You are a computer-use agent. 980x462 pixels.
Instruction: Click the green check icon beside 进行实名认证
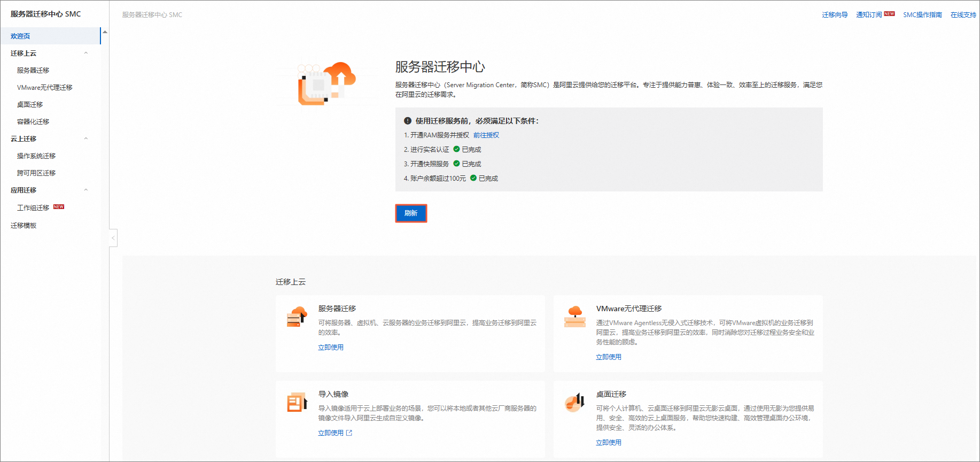[x=456, y=149]
